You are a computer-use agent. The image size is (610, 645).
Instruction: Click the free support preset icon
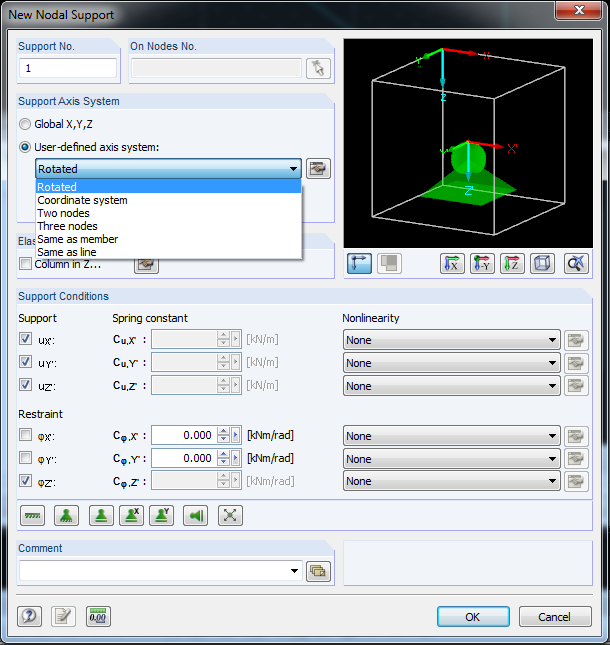230,515
